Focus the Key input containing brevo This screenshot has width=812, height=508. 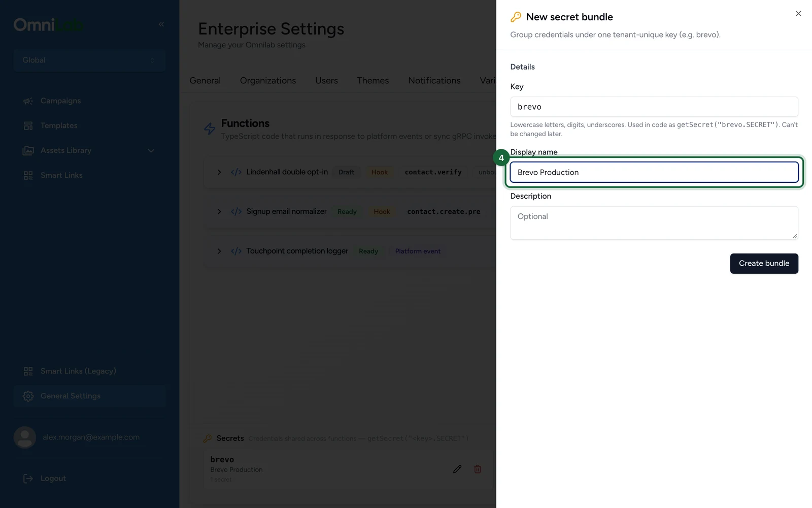tap(654, 107)
